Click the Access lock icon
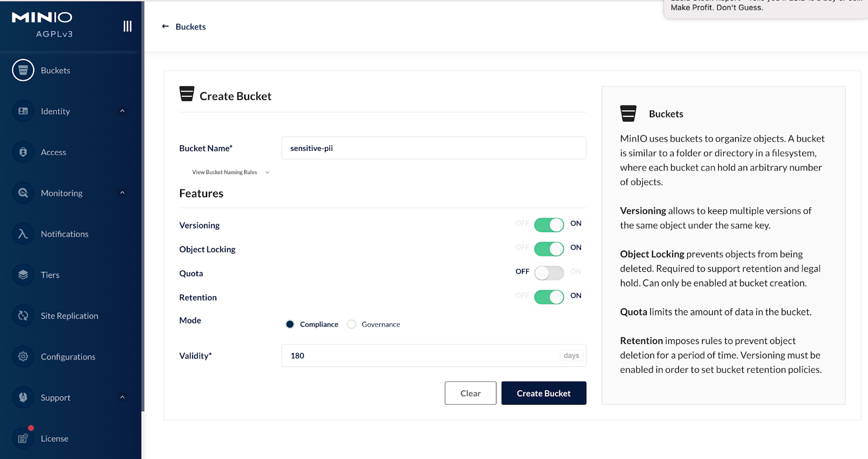868x459 pixels. pyautogui.click(x=23, y=152)
